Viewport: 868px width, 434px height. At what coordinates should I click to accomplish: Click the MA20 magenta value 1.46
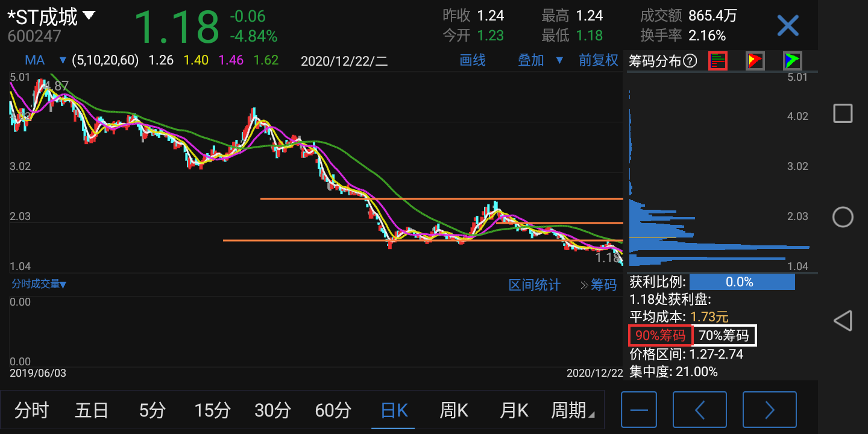[231, 60]
